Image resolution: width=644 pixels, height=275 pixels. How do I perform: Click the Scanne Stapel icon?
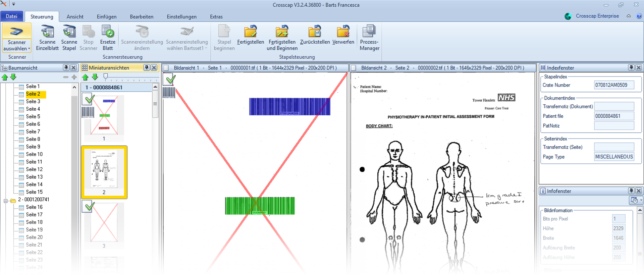point(69,32)
